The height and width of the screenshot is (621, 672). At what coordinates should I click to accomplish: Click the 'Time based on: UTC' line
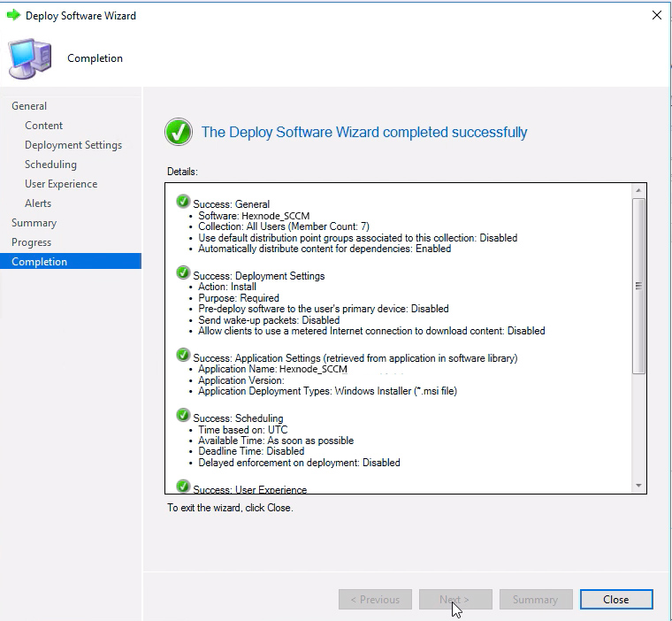click(242, 430)
